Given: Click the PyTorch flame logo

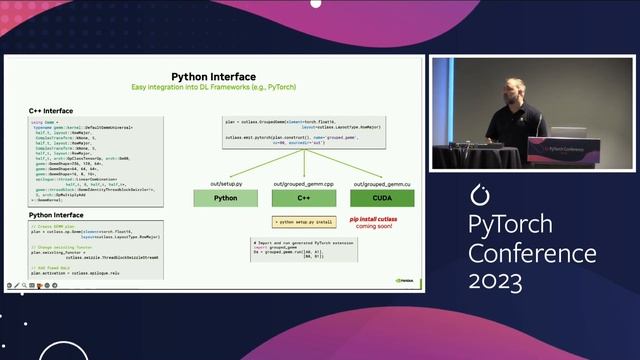Looking at the screenshot, I should [480, 195].
